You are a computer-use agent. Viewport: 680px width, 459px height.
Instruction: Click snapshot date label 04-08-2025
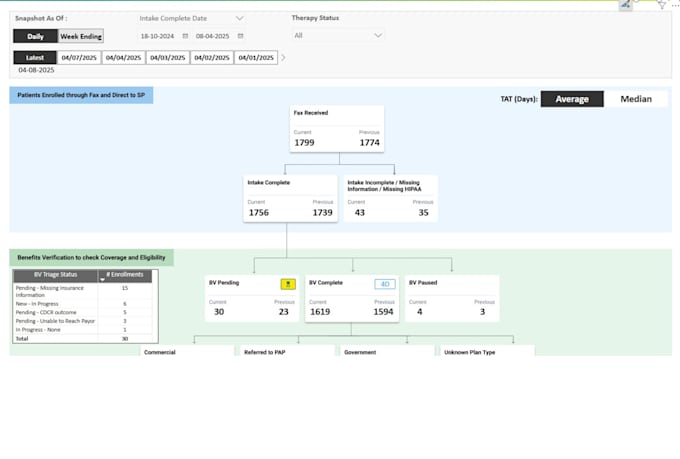36,70
